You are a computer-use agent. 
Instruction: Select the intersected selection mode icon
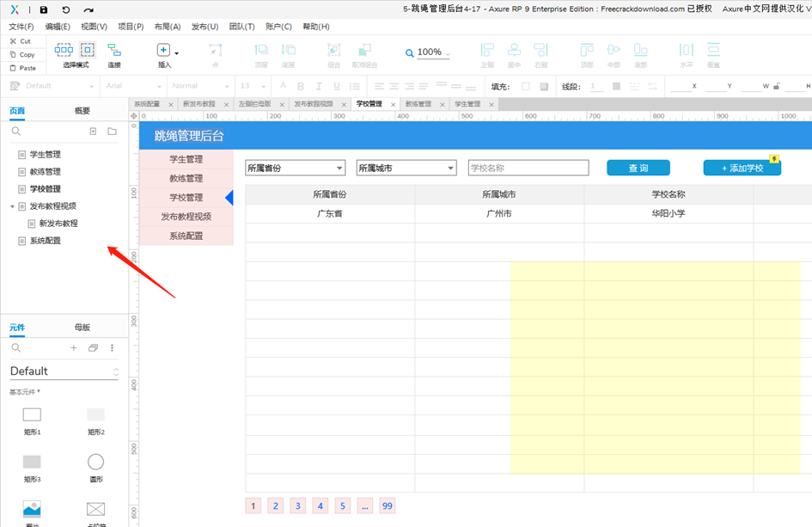(x=64, y=50)
